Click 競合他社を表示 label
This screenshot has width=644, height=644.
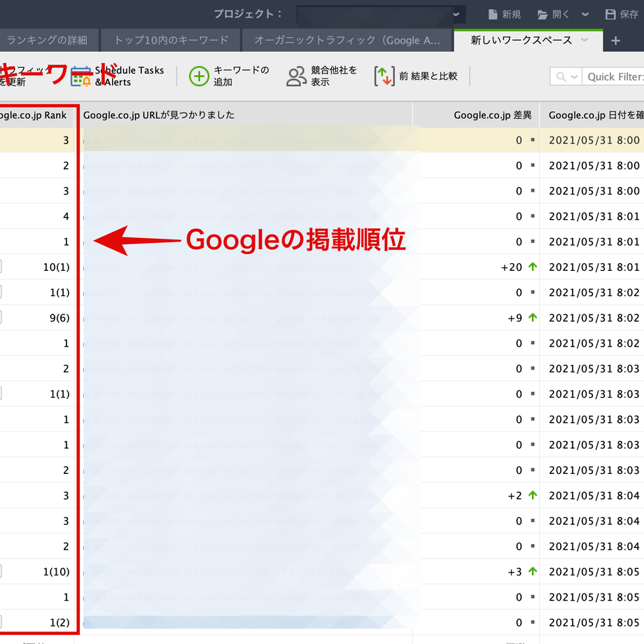333,76
